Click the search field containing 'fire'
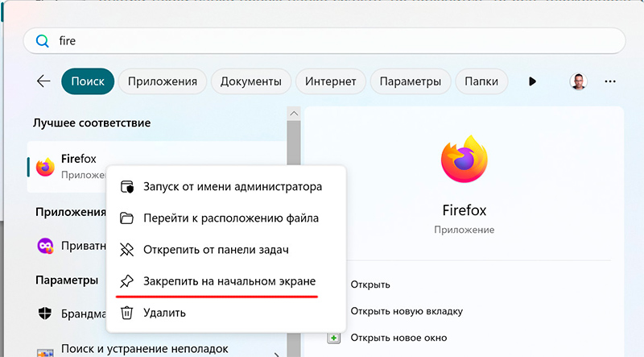The image size is (644, 357). tap(322, 40)
